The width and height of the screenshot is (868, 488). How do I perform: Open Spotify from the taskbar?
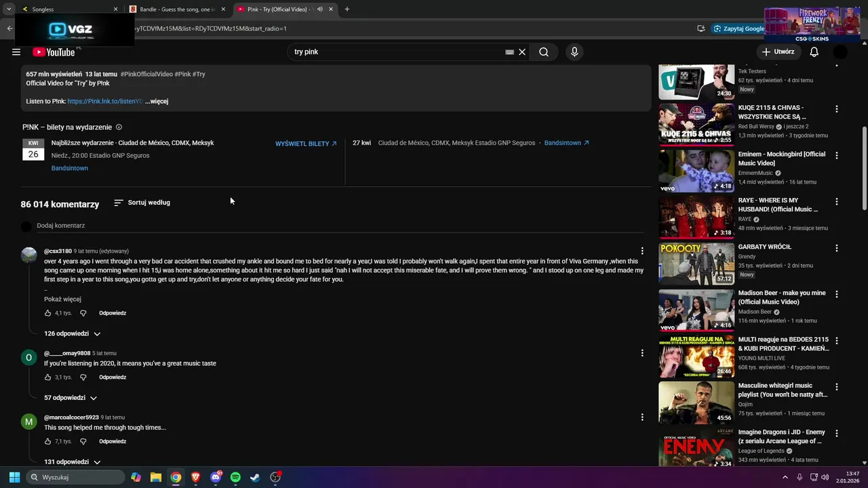tap(235, 477)
